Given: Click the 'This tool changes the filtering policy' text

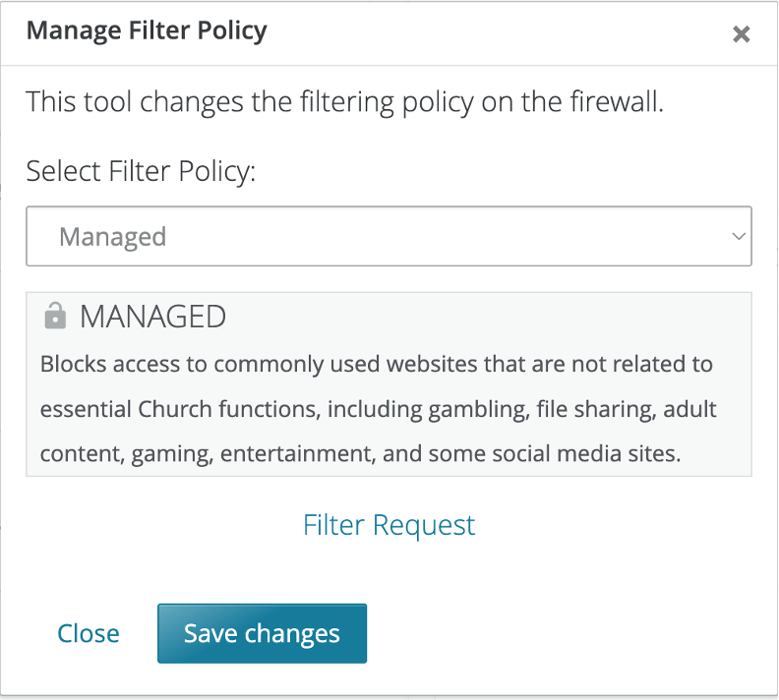Looking at the screenshot, I should point(250,102).
